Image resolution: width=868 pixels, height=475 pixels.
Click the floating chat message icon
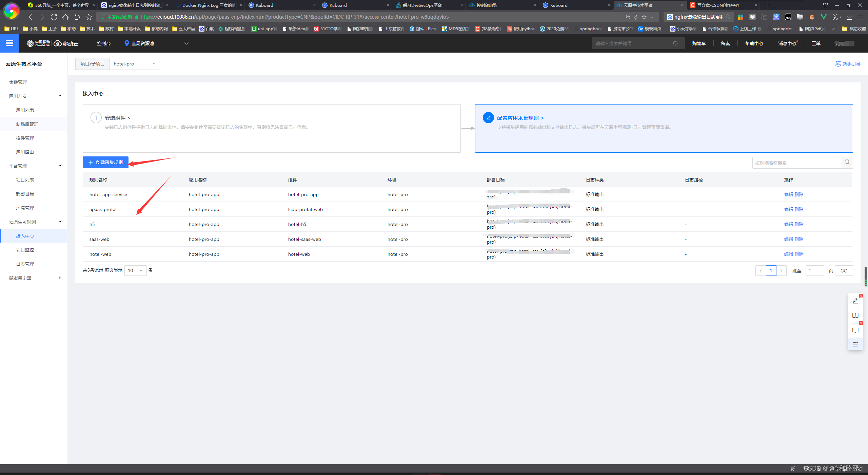(x=855, y=330)
